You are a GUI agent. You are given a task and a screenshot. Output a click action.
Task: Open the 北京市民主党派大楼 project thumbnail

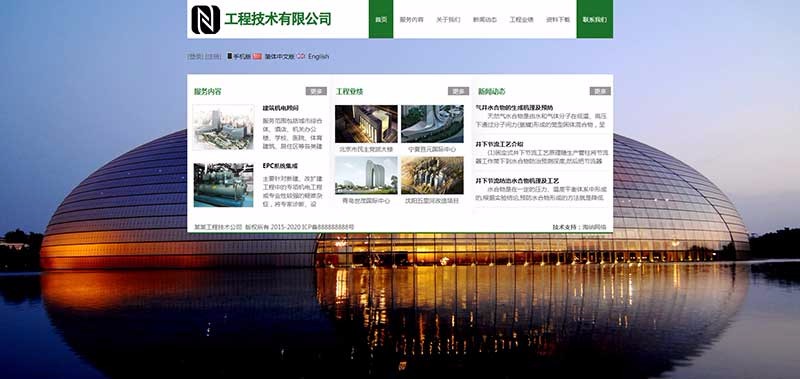366,124
